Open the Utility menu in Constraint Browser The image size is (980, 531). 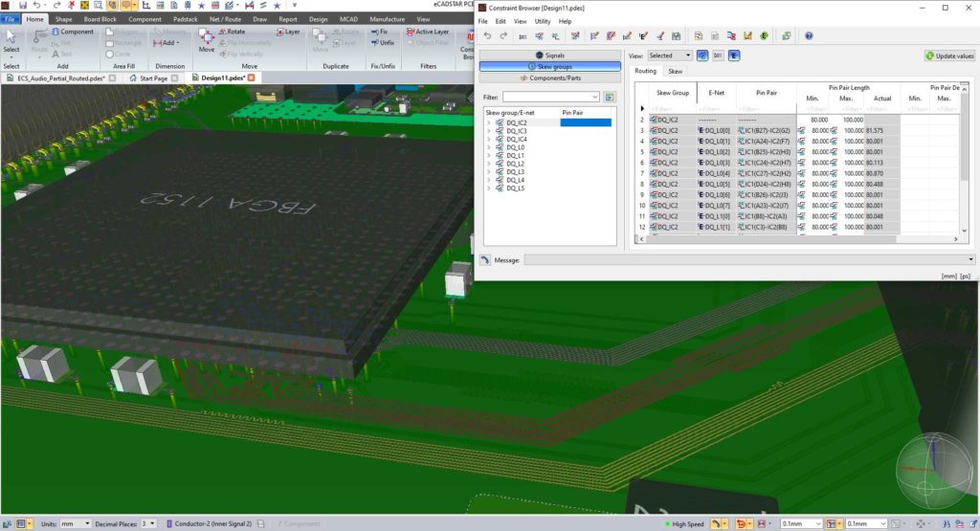click(x=543, y=21)
